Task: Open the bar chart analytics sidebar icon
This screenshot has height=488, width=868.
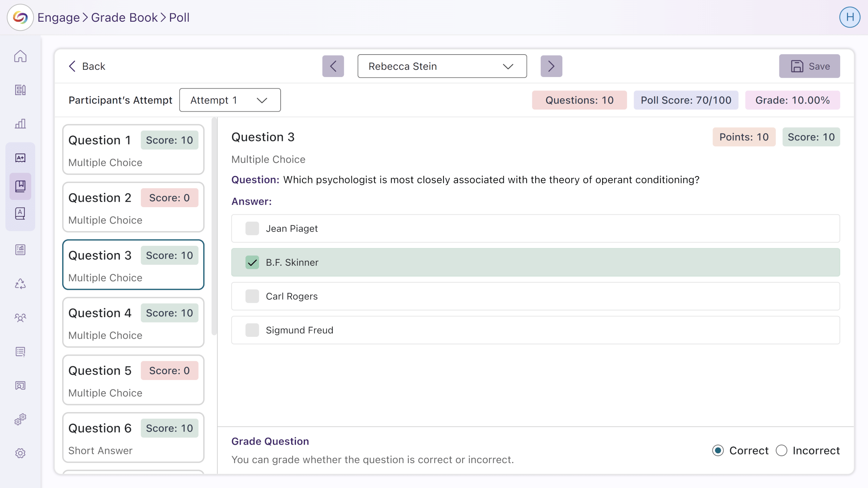Action: 20,124
